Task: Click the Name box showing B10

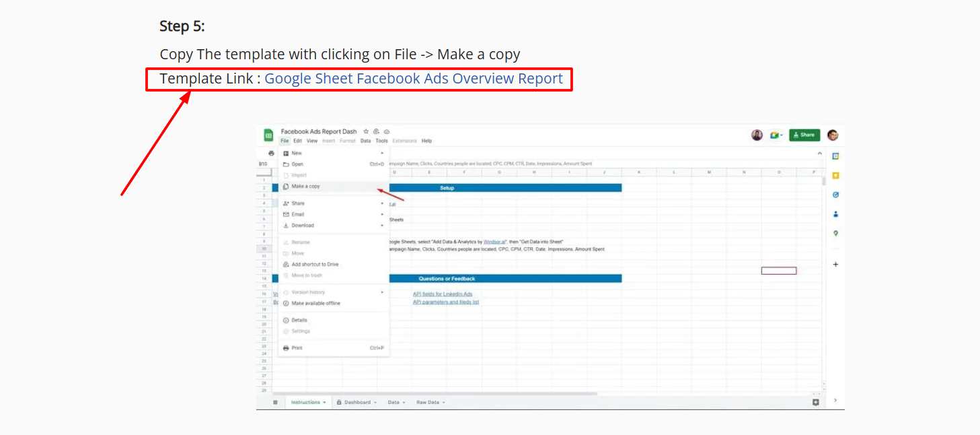Action: [x=263, y=164]
